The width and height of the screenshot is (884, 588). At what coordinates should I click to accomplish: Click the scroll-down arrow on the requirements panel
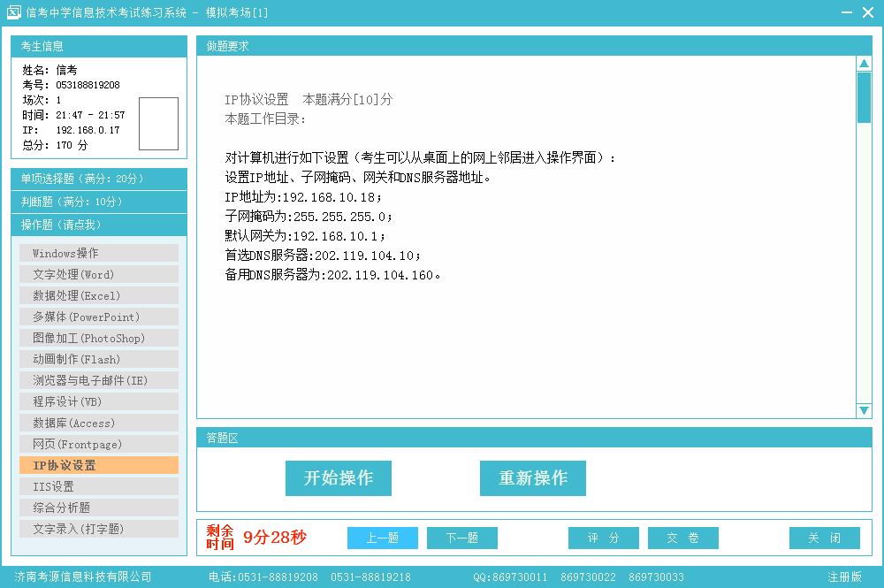pos(865,409)
